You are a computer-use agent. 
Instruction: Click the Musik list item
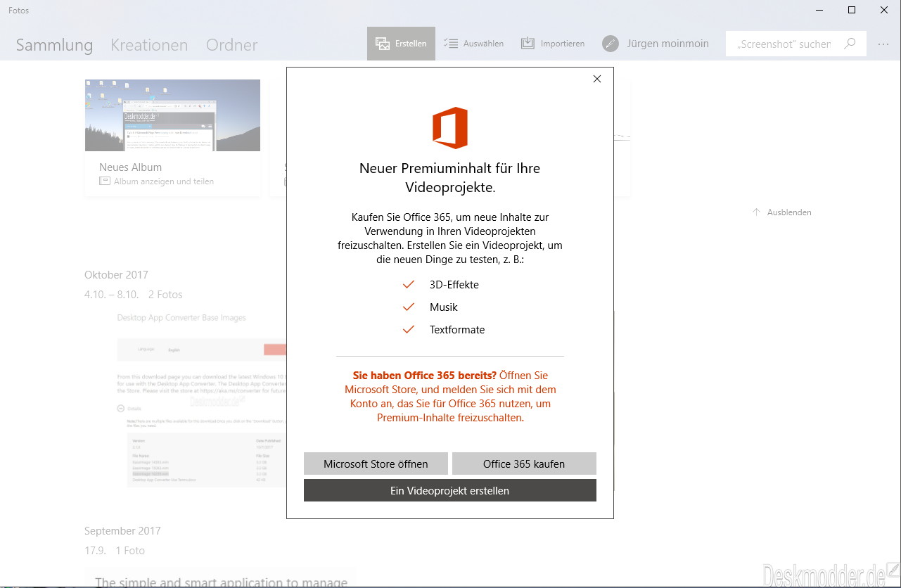point(444,307)
